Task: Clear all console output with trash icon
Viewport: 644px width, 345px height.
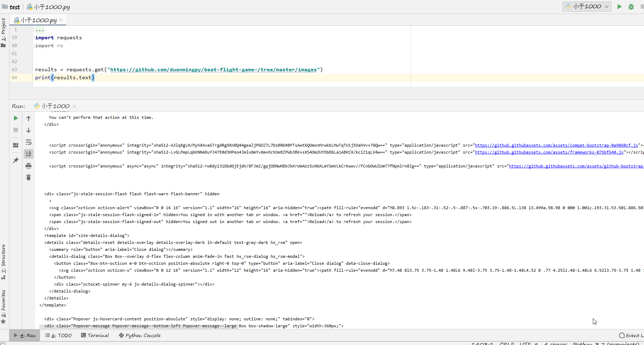Action: pos(29,178)
